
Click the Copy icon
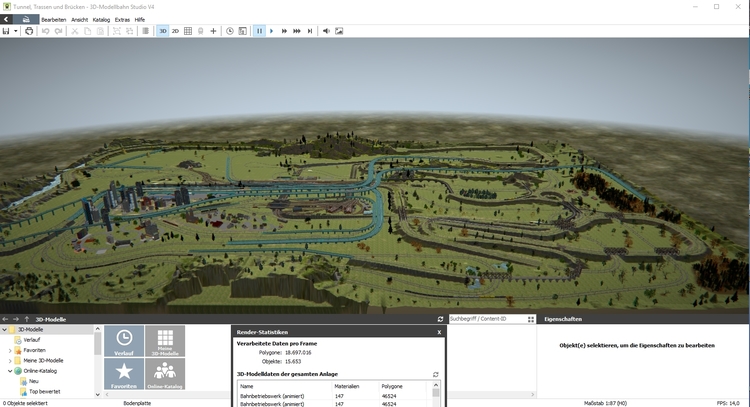88,31
